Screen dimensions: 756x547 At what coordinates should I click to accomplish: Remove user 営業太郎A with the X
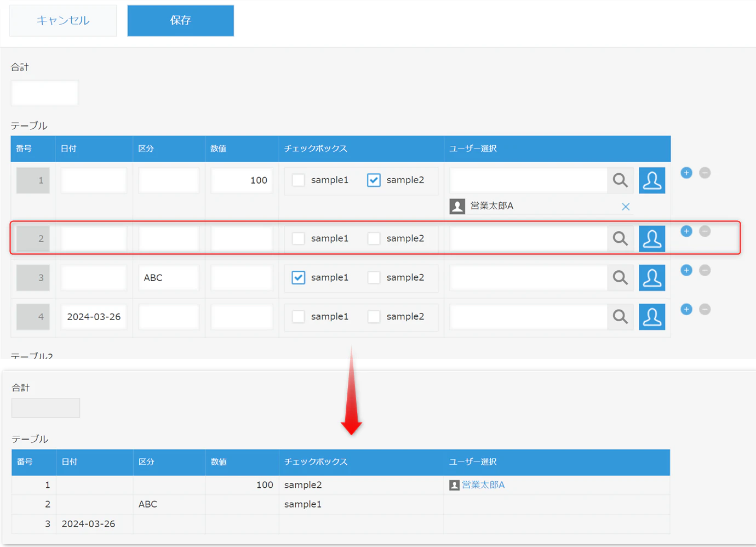pyautogui.click(x=626, y=207)
